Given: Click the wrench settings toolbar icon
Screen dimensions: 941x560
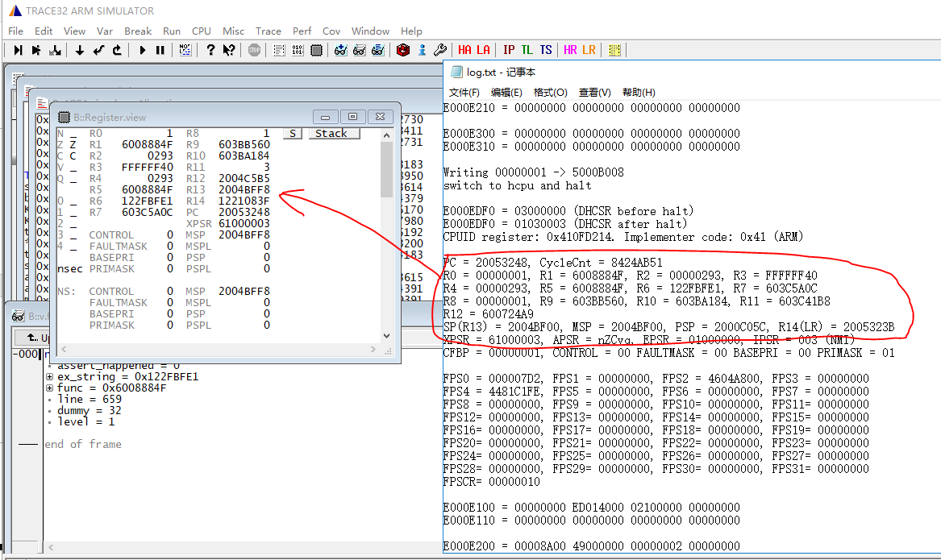Looking at the screenshot, I should [x=440, y=50].
